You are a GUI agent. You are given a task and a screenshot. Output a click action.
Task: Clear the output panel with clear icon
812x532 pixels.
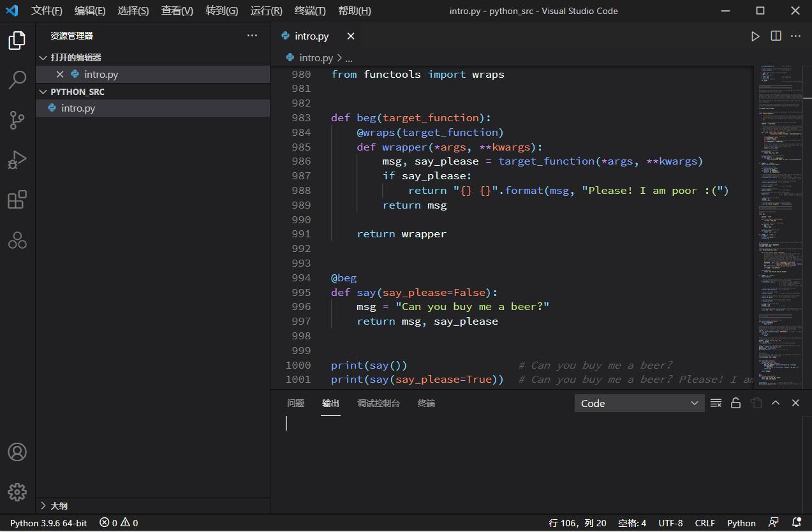pos(716,403)
